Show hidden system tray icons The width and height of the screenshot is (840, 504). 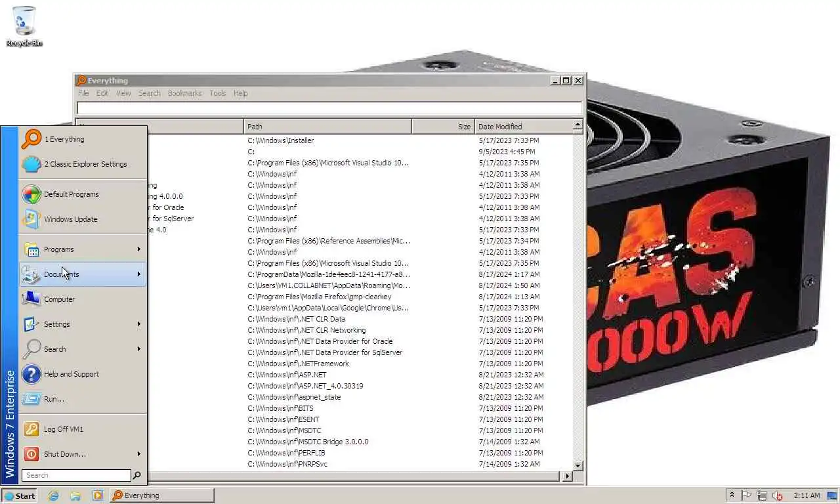732,495
